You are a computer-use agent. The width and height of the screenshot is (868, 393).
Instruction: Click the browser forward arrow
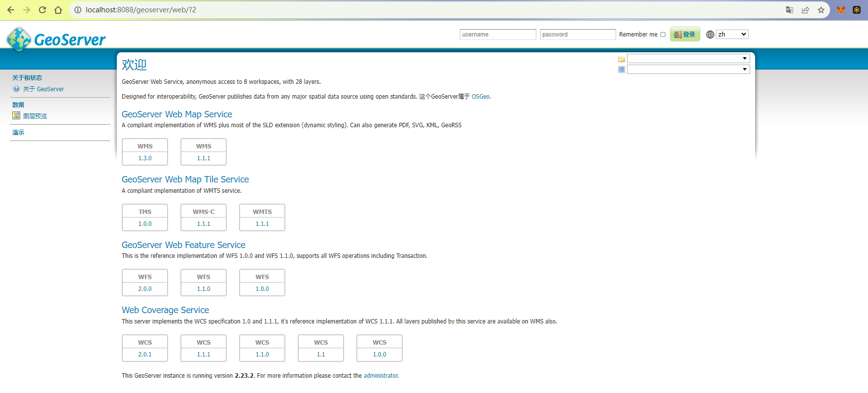27,10
